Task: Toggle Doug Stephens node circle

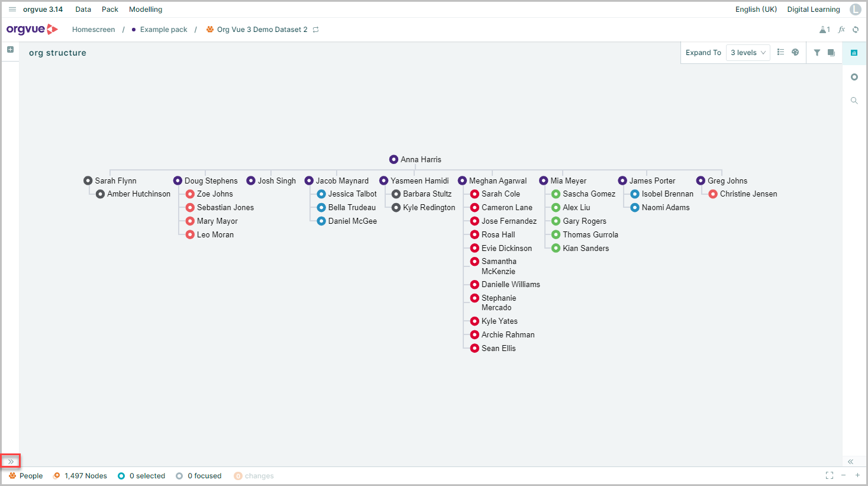Action: [x=178, y=181]
